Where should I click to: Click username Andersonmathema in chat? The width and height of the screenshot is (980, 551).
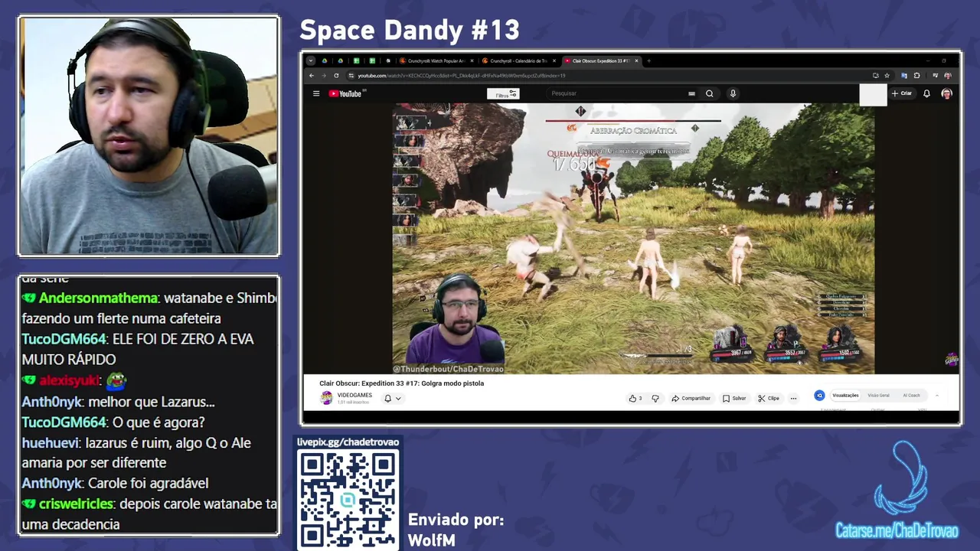click(x=98, y=298)
